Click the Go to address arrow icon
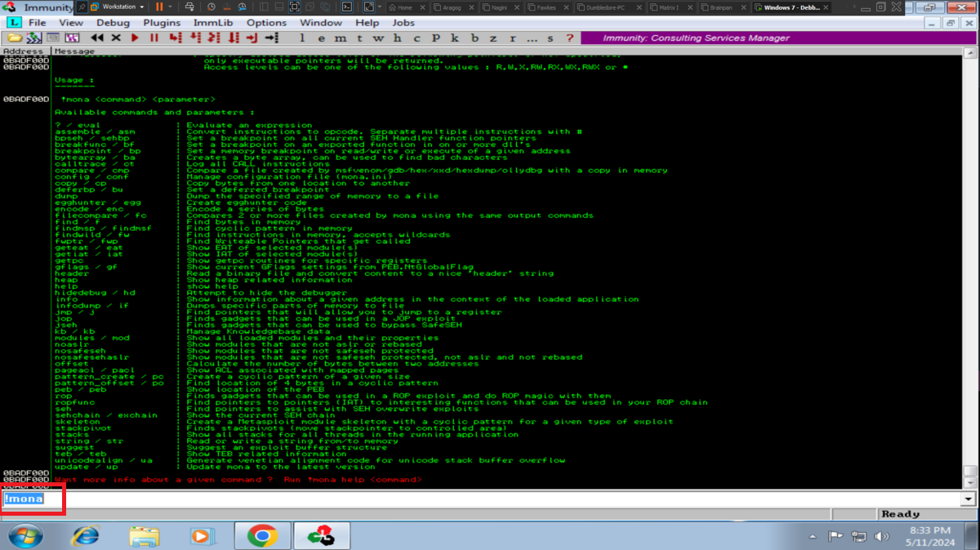Viewport: 980px width, 550px height. 272,38
